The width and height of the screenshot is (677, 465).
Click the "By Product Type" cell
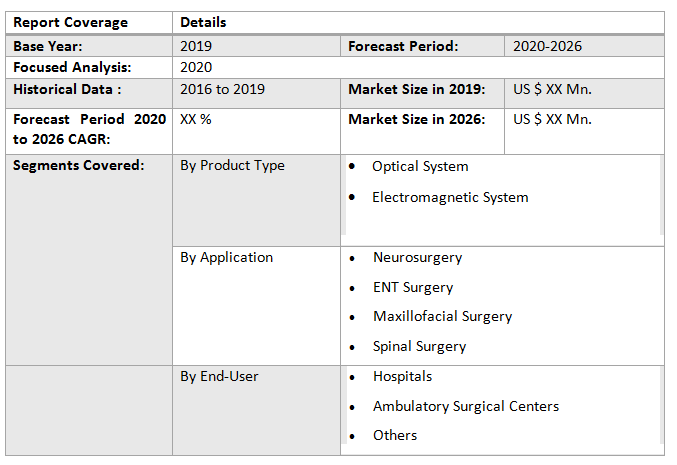(x=232, y=166)
